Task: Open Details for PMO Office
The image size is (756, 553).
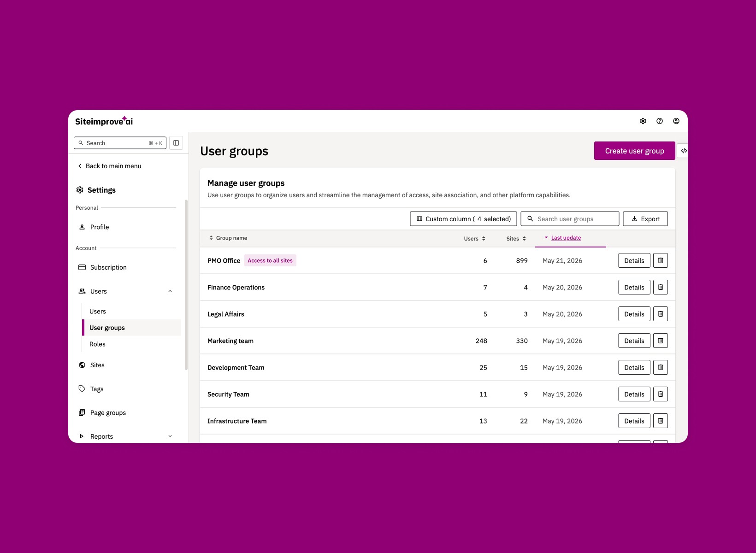Action: point(634,260)
